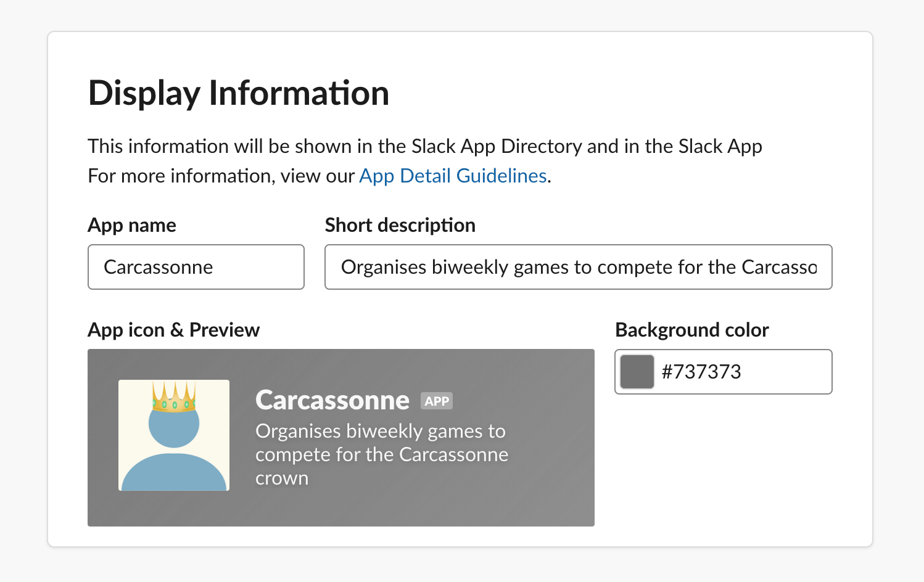Click the Carcassonne title in the preview
Screen dimensions: 924x582
[x=332, y=401]
